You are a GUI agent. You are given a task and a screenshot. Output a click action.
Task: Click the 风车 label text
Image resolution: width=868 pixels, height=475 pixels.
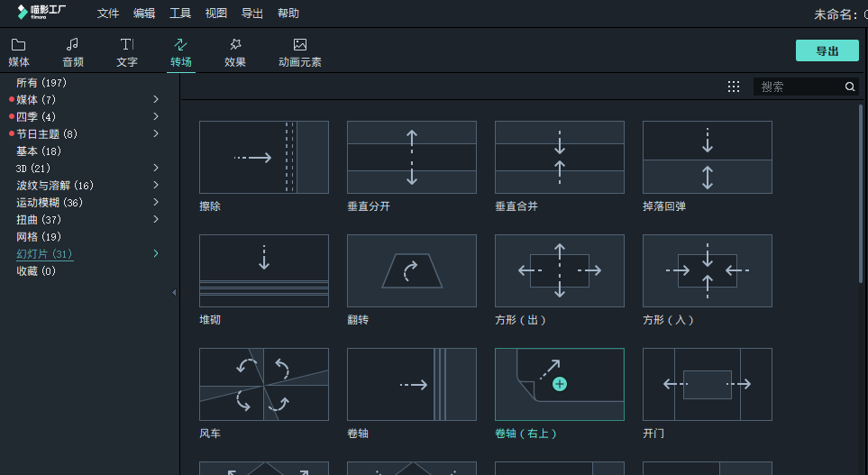(210, 434)
